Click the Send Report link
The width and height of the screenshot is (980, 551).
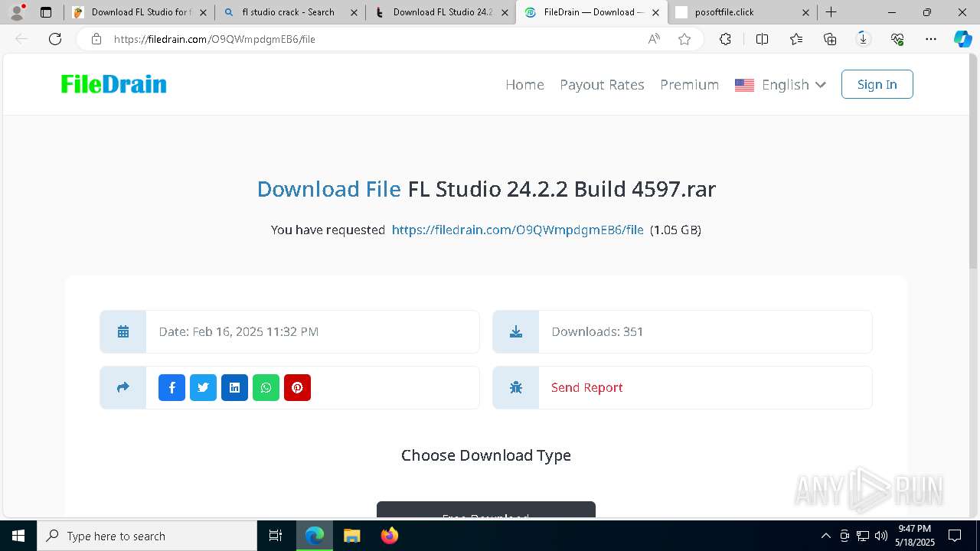[x=586, y=387]
